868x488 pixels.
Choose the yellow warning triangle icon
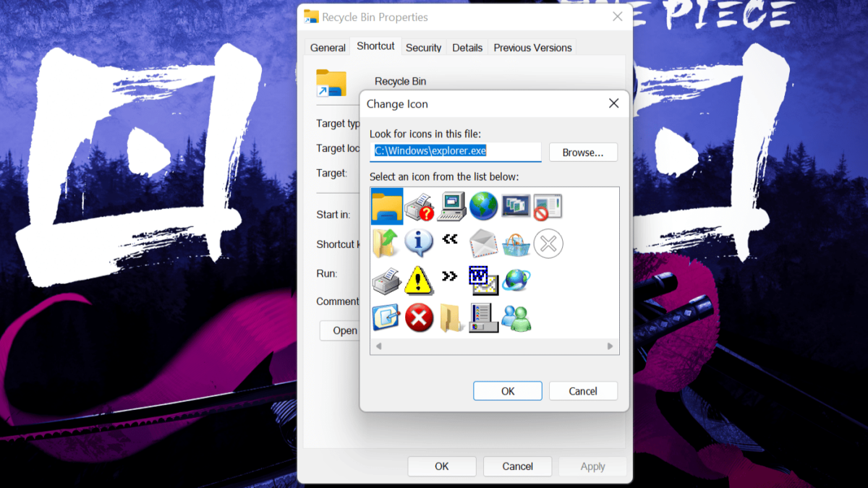[x=419, y=280]
